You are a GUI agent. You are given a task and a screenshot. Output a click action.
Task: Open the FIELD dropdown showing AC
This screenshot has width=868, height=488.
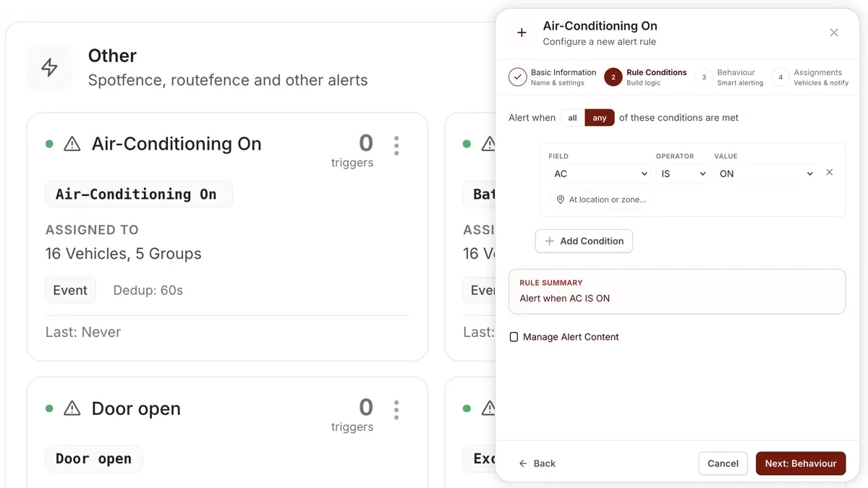600,174
